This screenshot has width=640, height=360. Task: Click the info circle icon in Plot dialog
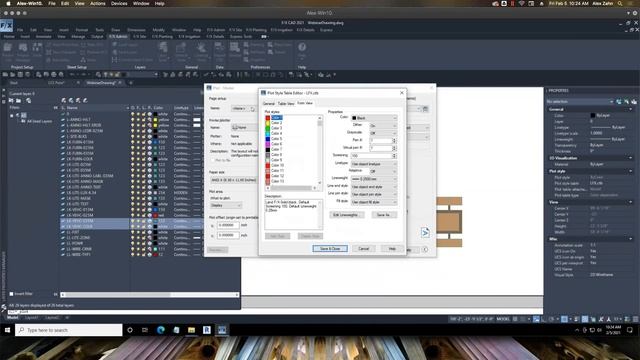point(425,249)
